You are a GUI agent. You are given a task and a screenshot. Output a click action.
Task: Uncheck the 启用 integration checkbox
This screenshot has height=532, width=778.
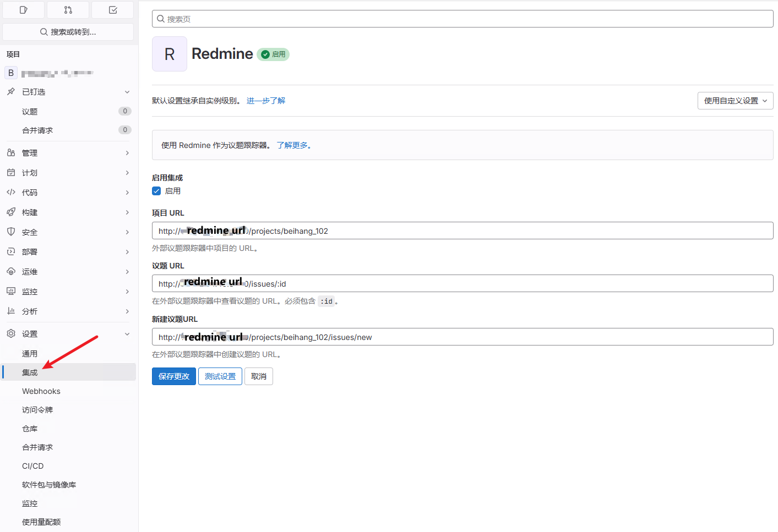[x=156, y=191]
